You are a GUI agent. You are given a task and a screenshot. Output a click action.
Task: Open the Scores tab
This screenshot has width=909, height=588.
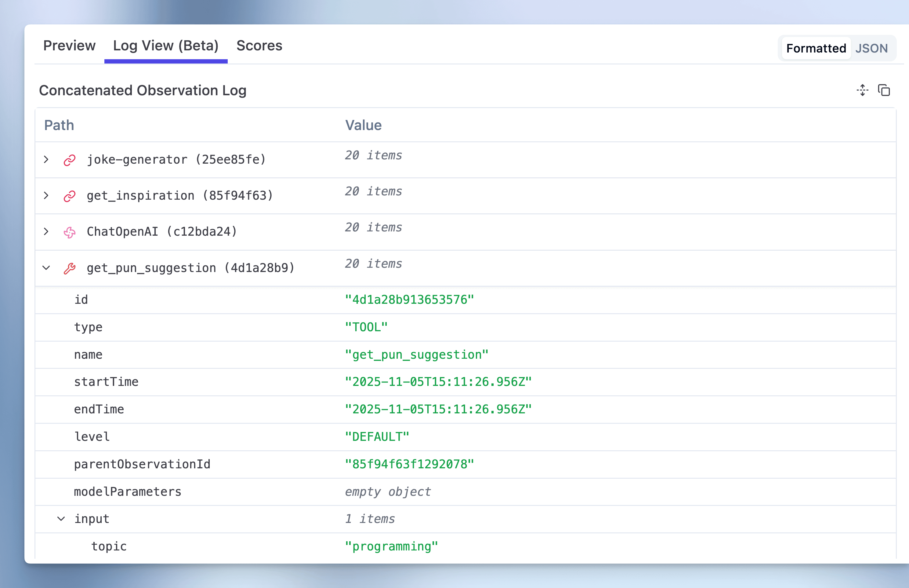259,45
